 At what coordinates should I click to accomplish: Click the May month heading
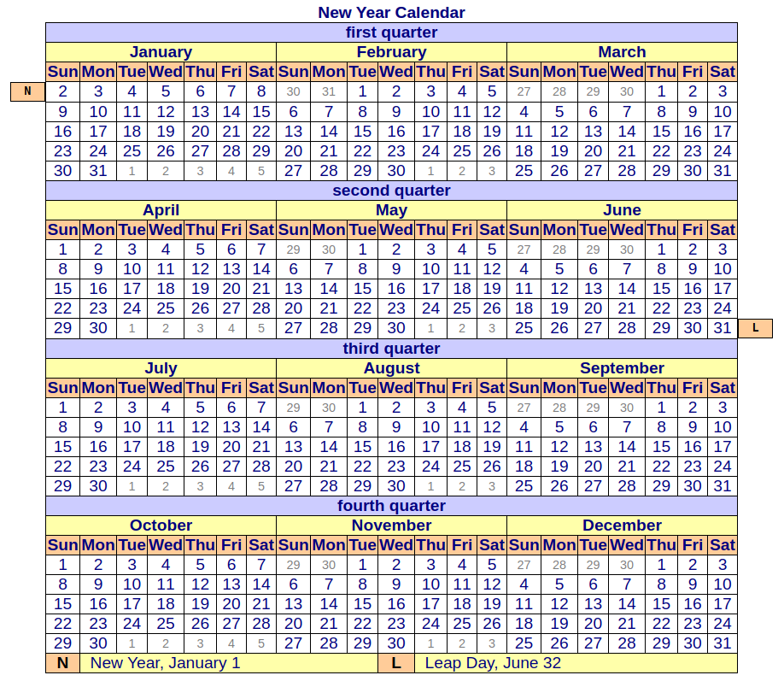coord(391,210)
